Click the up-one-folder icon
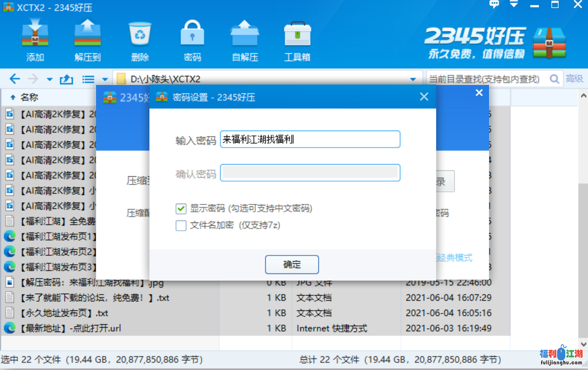588x370 pixels. [x=66, y=79]
